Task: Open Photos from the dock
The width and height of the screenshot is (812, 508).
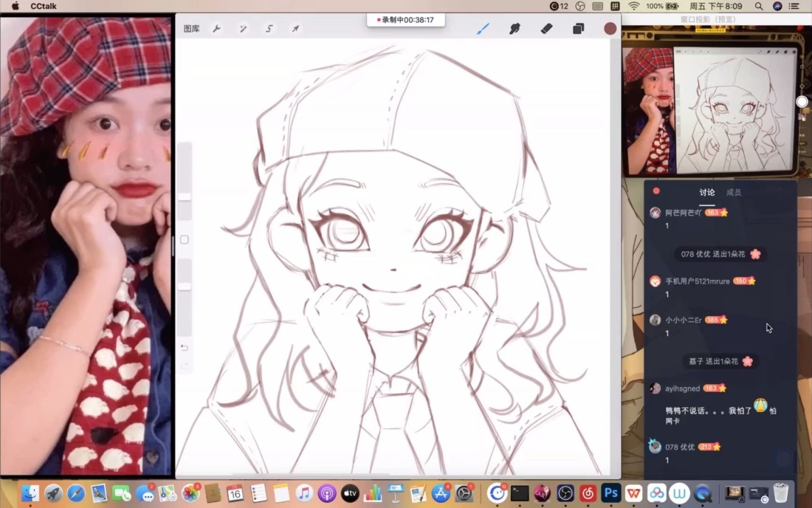Action: (x=191, y=493)
